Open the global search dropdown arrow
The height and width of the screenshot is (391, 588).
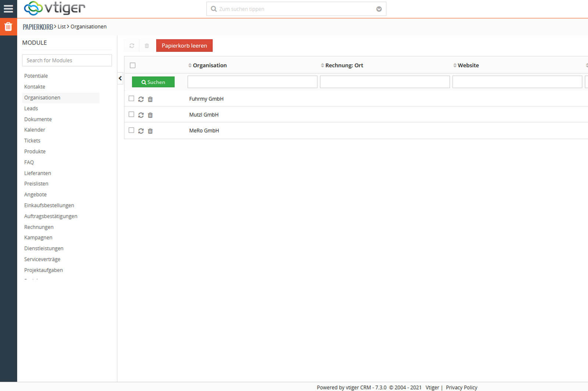379,9
